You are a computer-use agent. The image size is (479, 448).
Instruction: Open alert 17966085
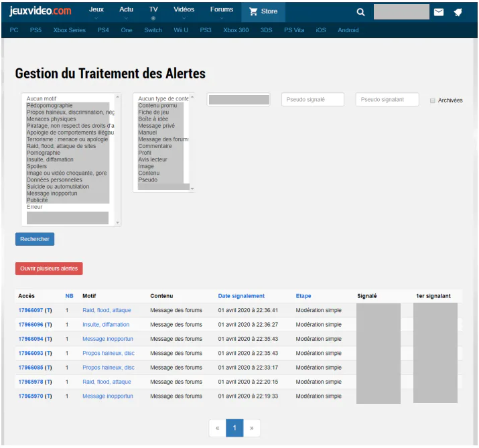click(31, 368)
